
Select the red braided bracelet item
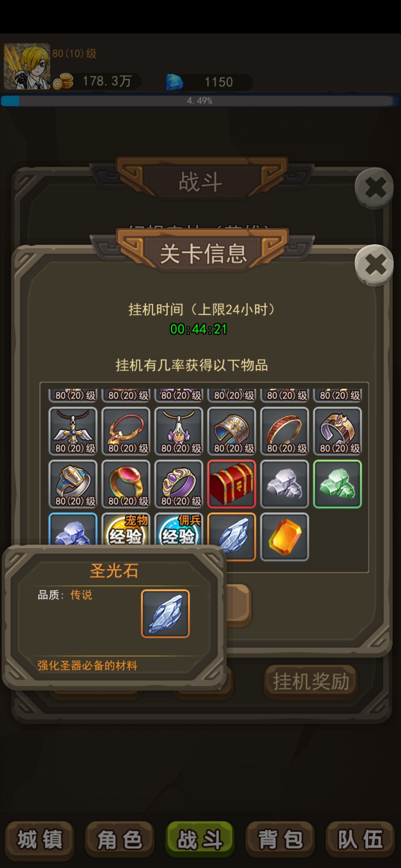click(285, 431)
